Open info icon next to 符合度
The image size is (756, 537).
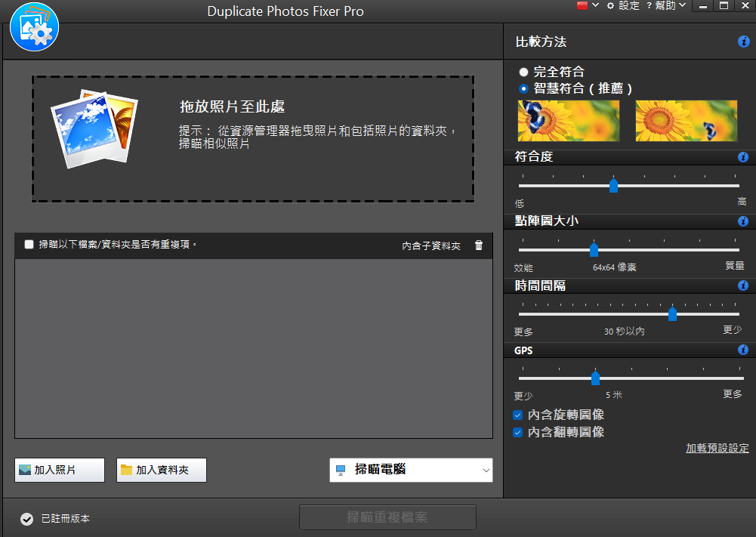click(x=743, y=157)
